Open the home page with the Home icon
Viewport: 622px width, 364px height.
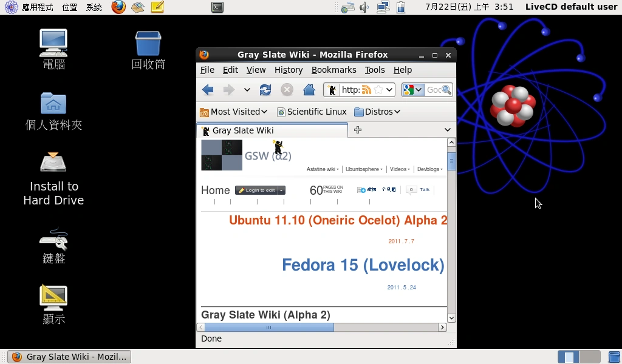click(308, 89)
